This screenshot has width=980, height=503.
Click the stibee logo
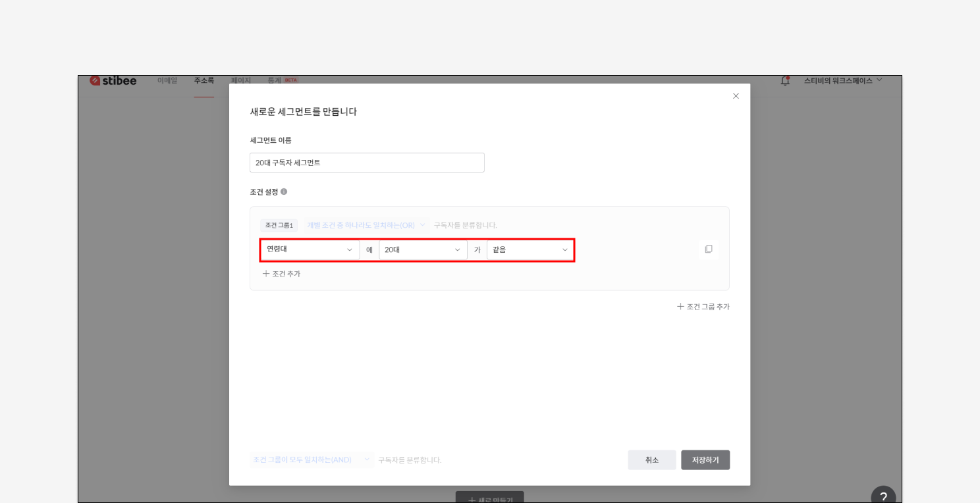[x=113, y=80]
